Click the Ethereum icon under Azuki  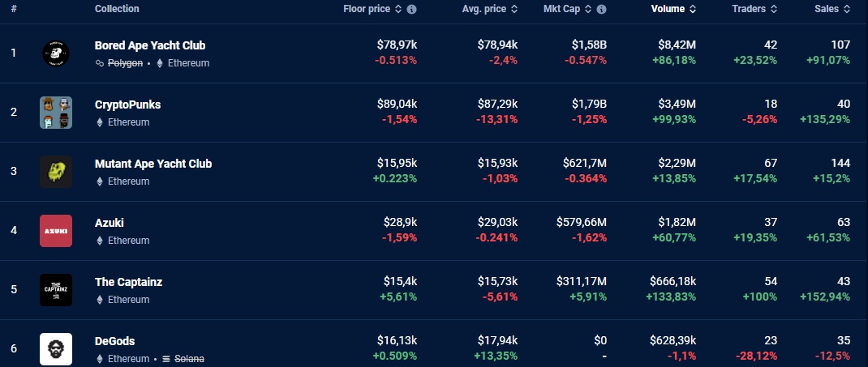click(100, 241)
